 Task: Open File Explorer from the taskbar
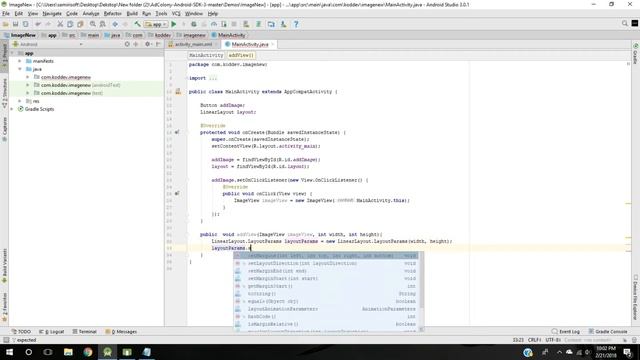click(68, 352)
